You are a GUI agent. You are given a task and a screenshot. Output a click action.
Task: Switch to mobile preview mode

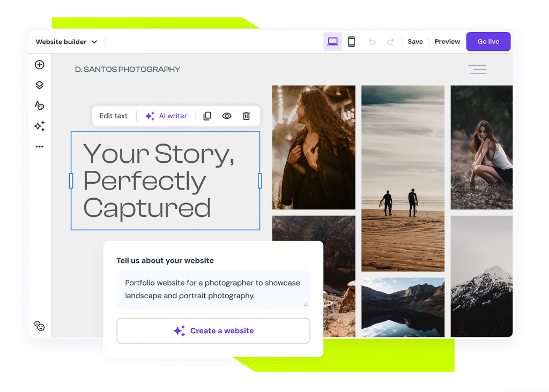(x=351, y=41)
